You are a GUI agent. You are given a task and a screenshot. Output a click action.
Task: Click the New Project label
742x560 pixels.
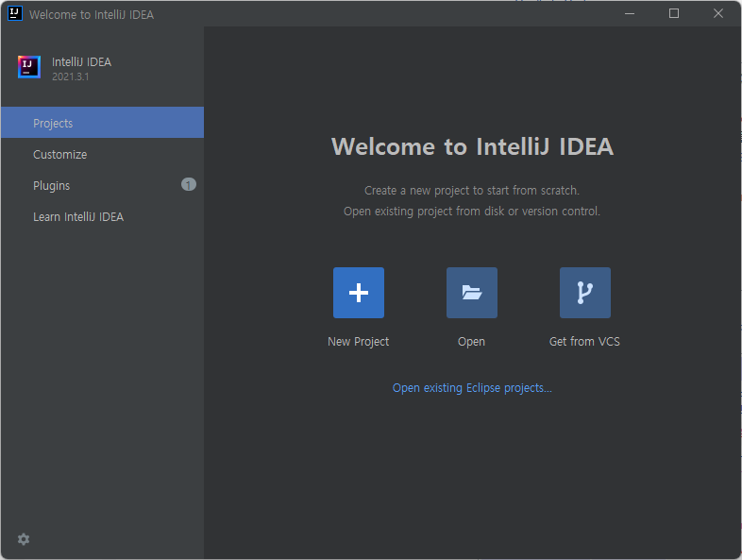(358, 341)
